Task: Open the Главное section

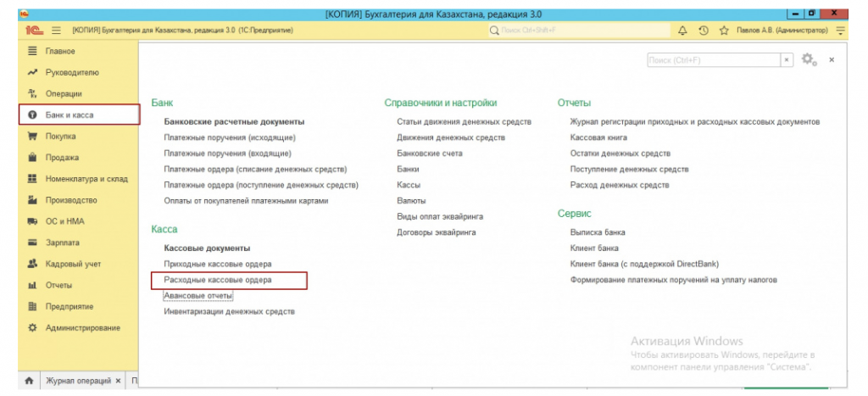Action: click(x=79, y=51)
